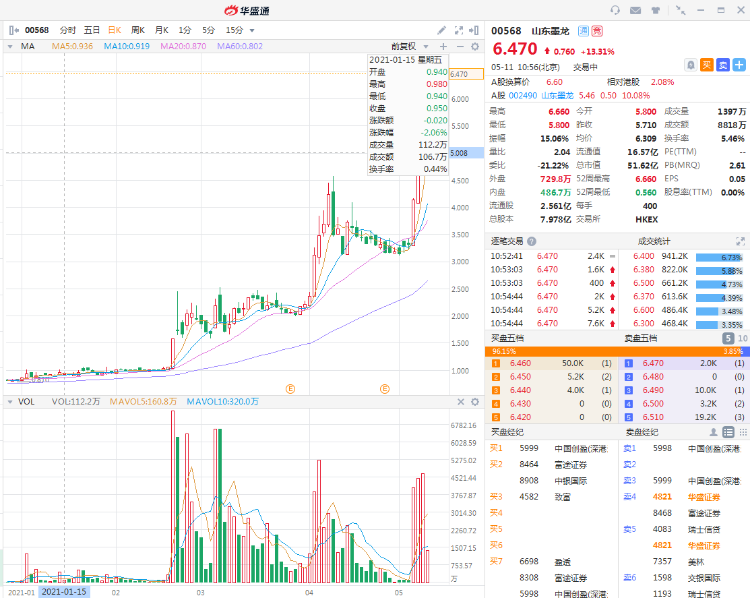
Task: Click the orange Buy (买) button
Action: [707, 65]
